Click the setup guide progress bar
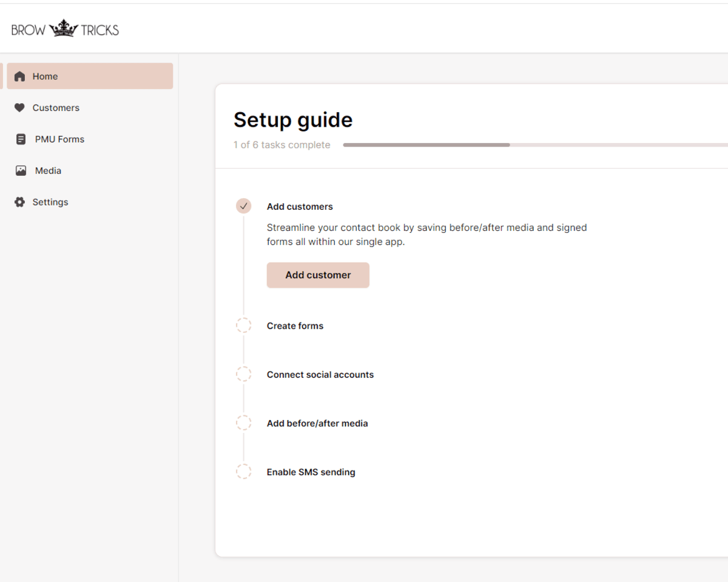This screenshot has width=728, height=582. click(x=534, y=145)
